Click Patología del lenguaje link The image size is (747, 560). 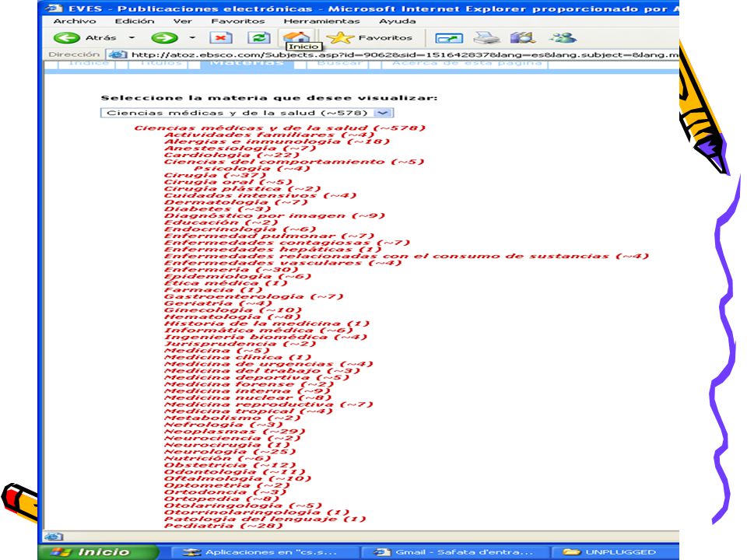click(265, 519)
